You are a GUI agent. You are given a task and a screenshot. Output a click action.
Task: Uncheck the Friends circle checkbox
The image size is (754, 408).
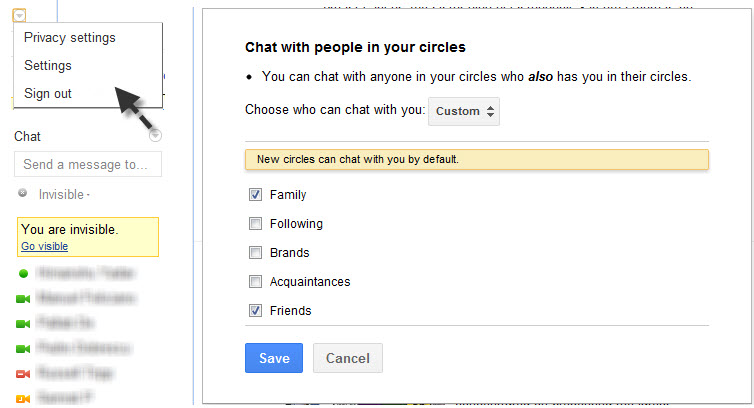point(255,310)
